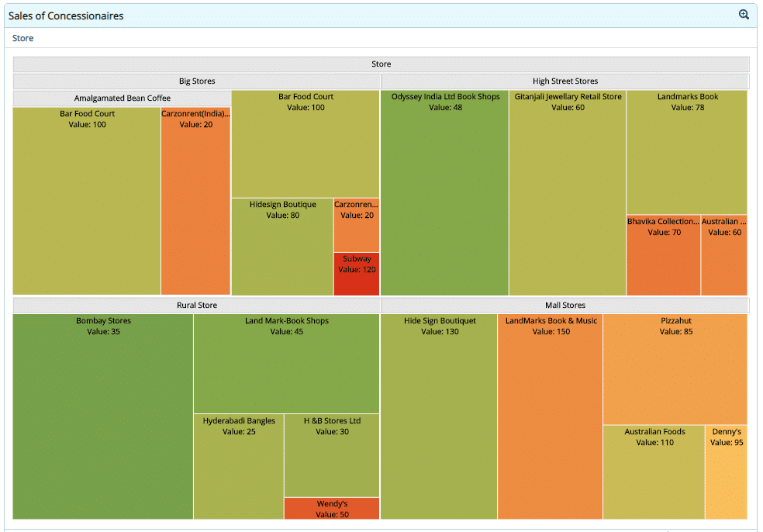
Task: Select the Amalgamated Bean Coffee subgroup header
Action: [123, 98]
